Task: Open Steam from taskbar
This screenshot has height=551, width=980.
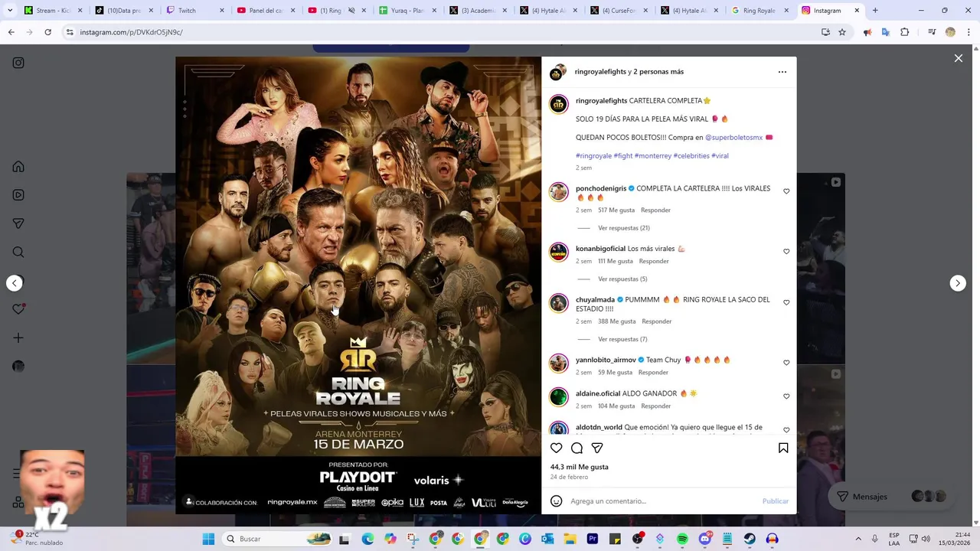Action: coord(750,539)
